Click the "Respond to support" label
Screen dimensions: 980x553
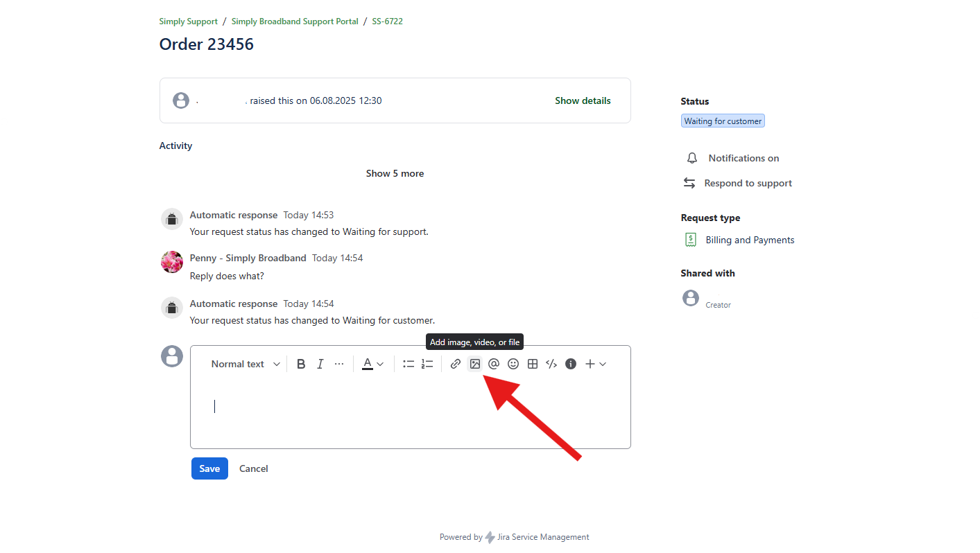tap(748, 183)
